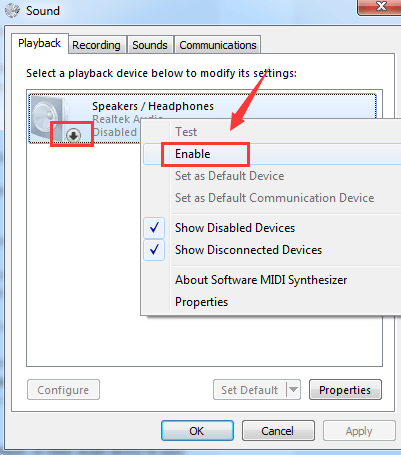
Task: Click the Properties button at bottom
Action: click(345, 389)
